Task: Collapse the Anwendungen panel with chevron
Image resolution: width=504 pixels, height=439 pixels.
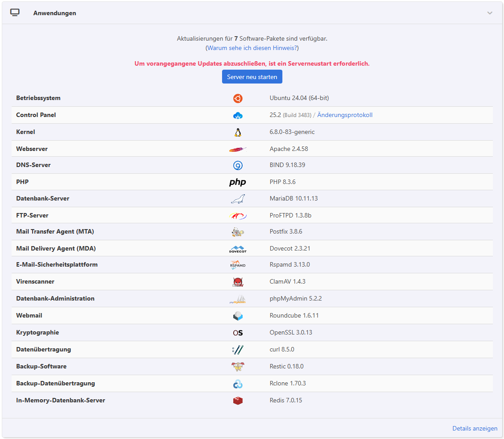Action: click(490, 13)
